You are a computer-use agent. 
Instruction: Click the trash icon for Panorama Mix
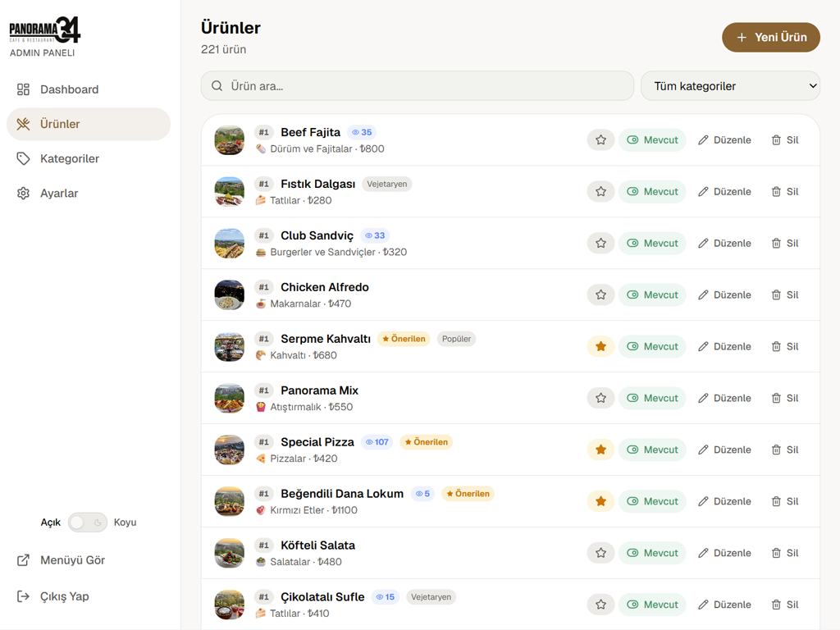pyautogui.click(x=776, y=398)
